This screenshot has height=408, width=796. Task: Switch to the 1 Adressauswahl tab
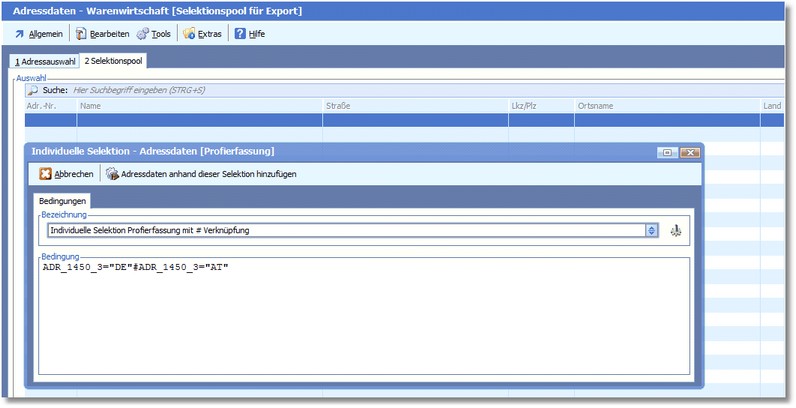click(x=43, y=61)
